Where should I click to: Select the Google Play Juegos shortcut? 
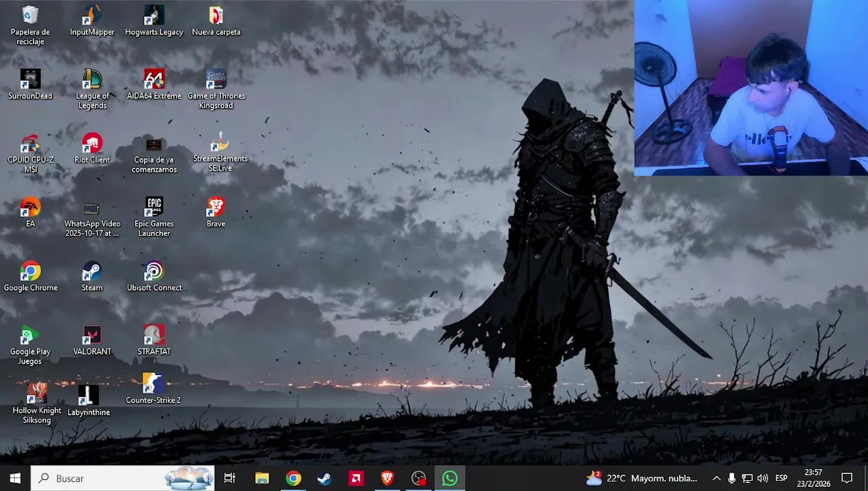(x=30, y=345)
